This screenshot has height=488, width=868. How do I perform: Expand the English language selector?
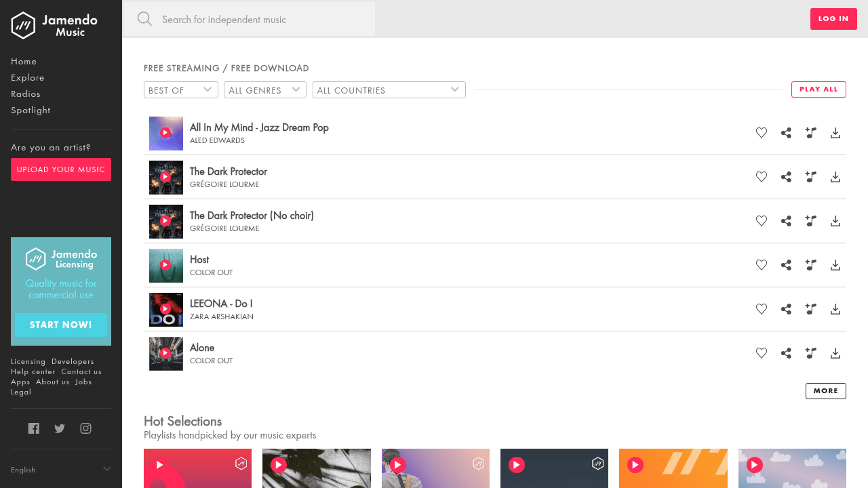[x=61, y=470]
